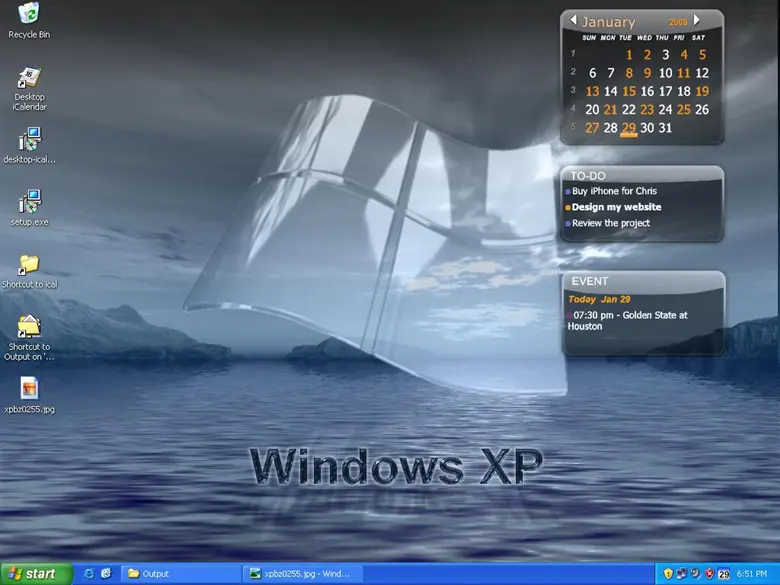This screenshot has height=585, width=780.
Task: Select the Shortcut to Output folder icon
Action: [29, 327]
